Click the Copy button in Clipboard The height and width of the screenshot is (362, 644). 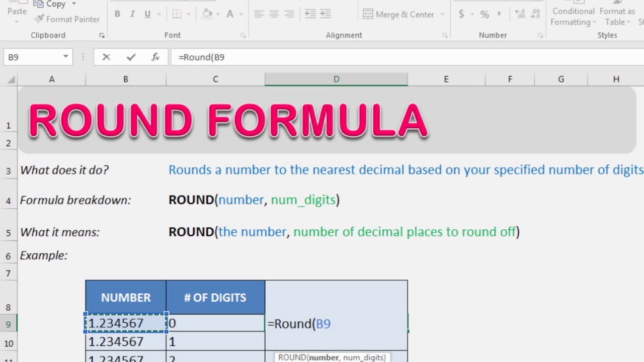pyautogui.click(x=49, y=4)
